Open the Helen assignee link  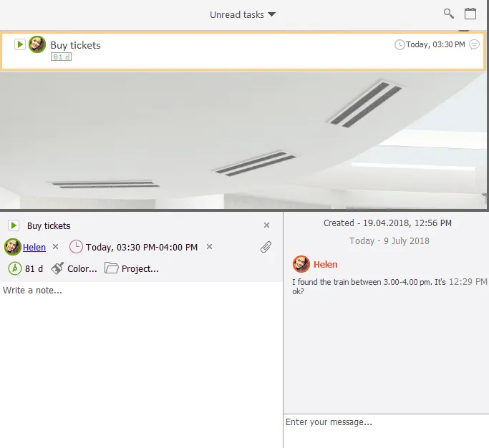pos(34,247)
